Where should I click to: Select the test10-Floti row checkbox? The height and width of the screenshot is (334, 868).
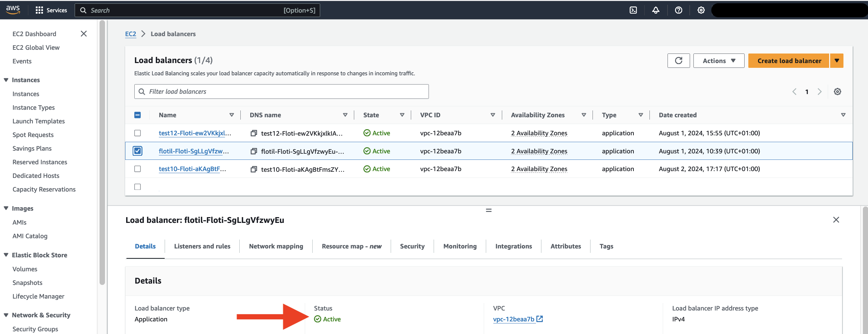tap(137, 169)
